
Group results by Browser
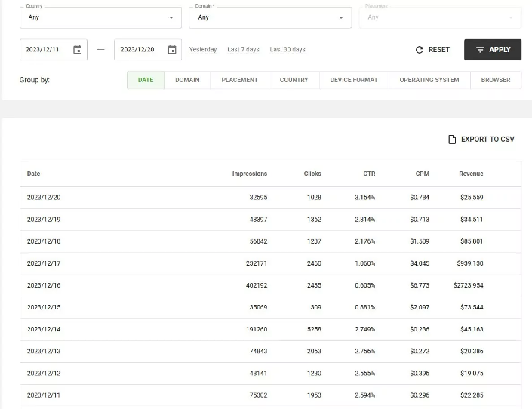click(496, 80)
